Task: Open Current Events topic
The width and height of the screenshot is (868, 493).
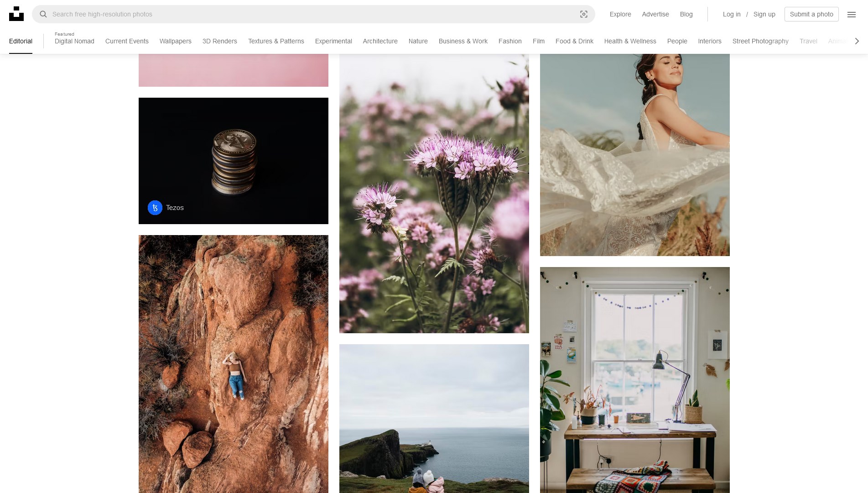Action: 127,41
